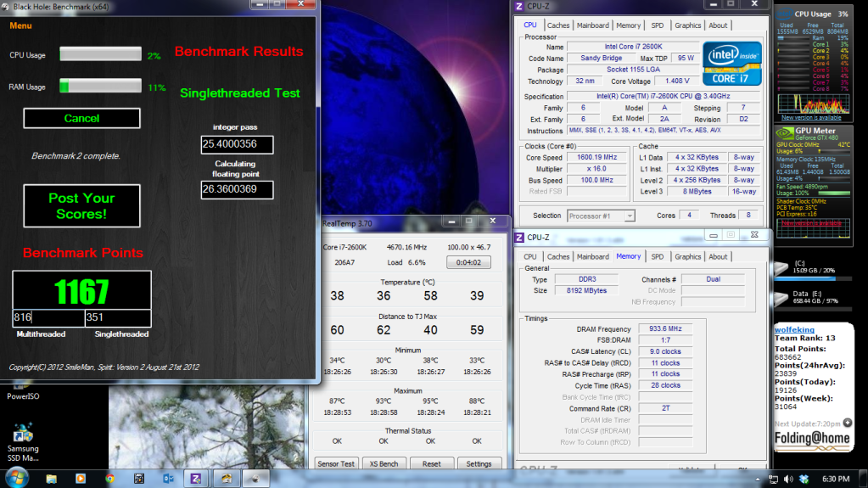Open the network tray icon
Screen dimensions: 868x488
coord(773,480)
